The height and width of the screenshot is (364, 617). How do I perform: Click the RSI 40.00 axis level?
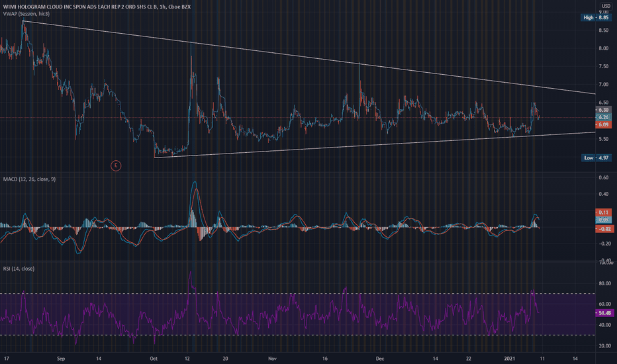coord(605,325)
